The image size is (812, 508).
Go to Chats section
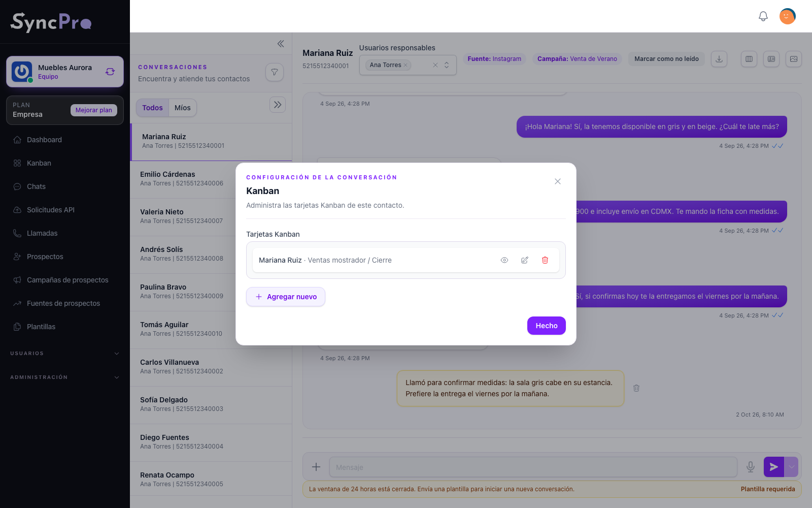65,186
